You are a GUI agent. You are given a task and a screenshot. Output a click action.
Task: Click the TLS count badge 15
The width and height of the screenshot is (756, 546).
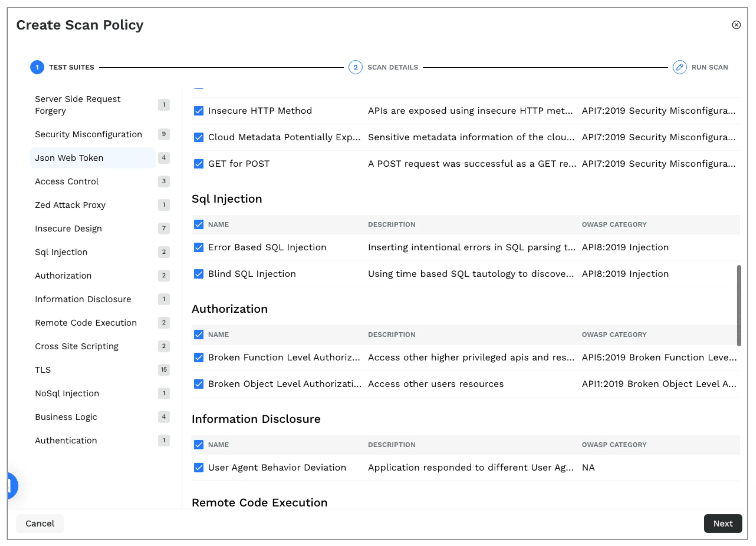coord(164,370)
